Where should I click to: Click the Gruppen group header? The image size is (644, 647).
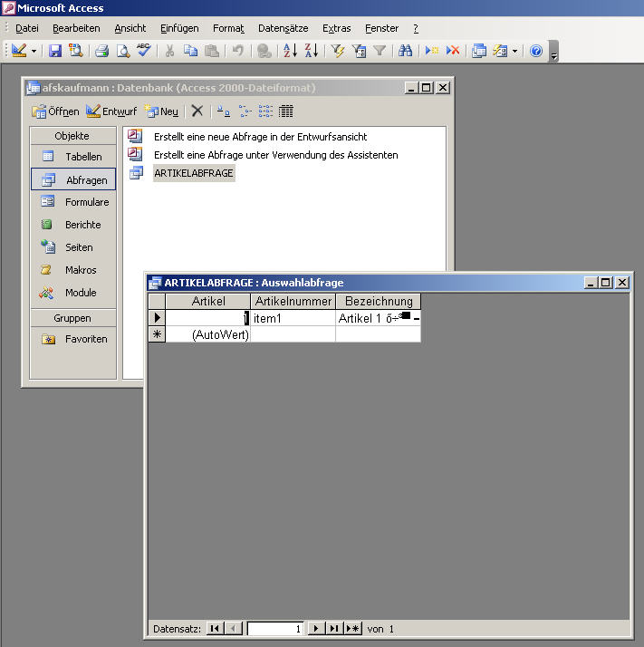click(73, 318)
